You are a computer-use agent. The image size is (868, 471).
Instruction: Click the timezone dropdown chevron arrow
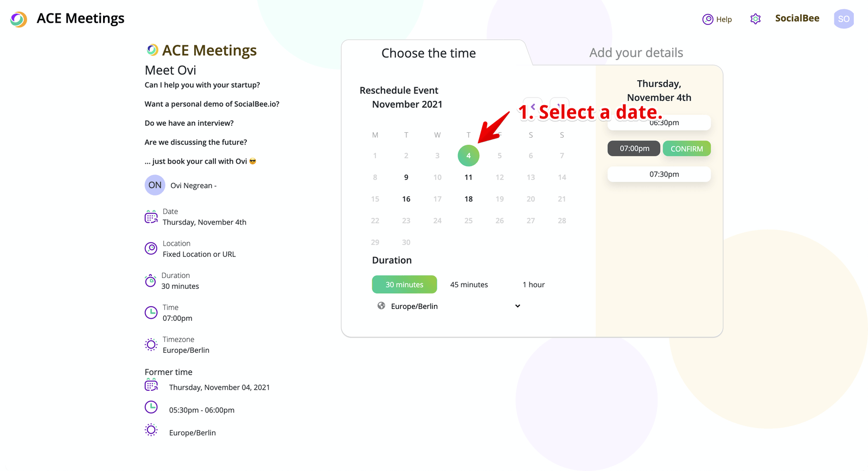tap(518, 306)
